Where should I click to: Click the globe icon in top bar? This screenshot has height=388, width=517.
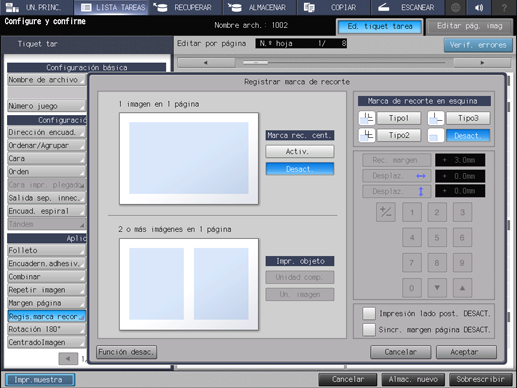[x=456, y=7]
